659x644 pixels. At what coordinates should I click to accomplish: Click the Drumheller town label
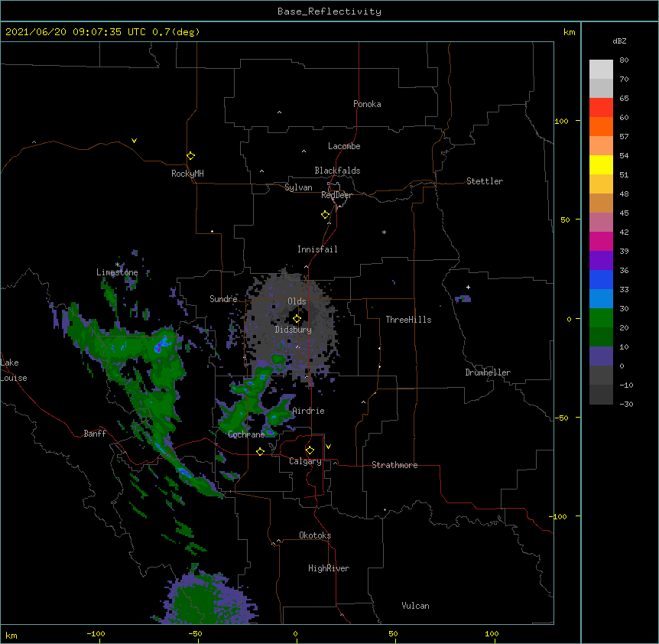[488, 372]
